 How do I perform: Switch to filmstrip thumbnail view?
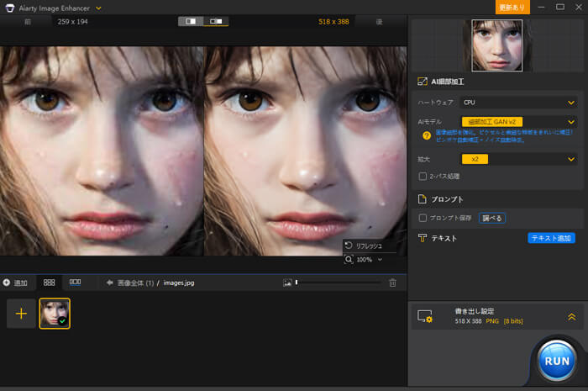tap(75, 283)
